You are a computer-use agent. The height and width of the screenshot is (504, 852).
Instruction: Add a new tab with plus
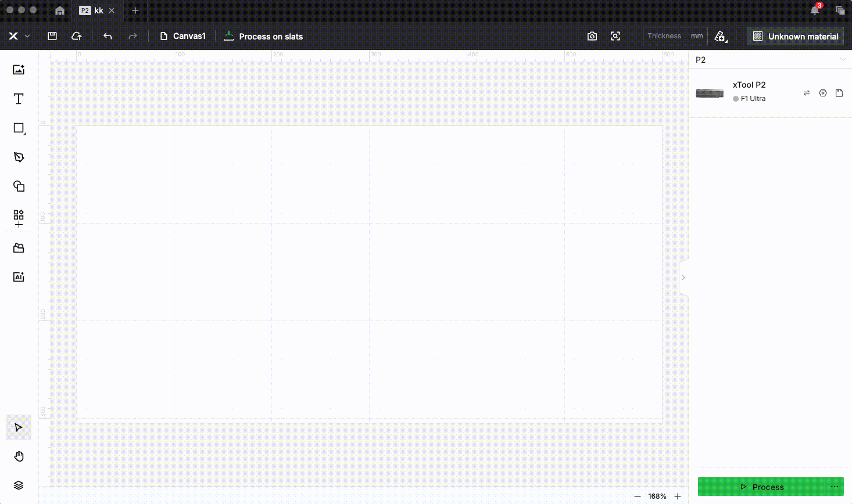coord(135,10)
